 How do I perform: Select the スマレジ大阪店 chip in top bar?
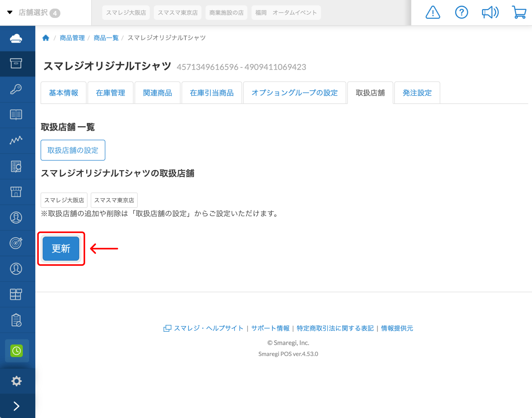point(126,12)
